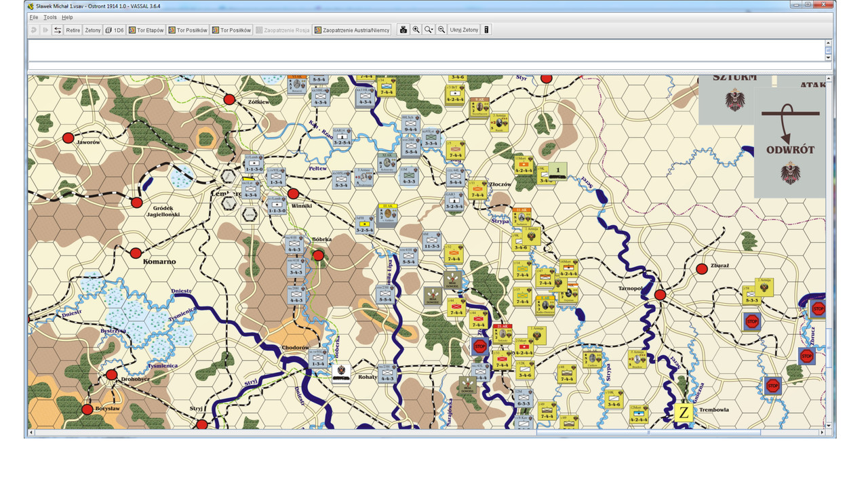Select the 11Mort 4-2-4-4 counter
The image size is (868, 488).
pyautogui.click(x=523, y=165)
